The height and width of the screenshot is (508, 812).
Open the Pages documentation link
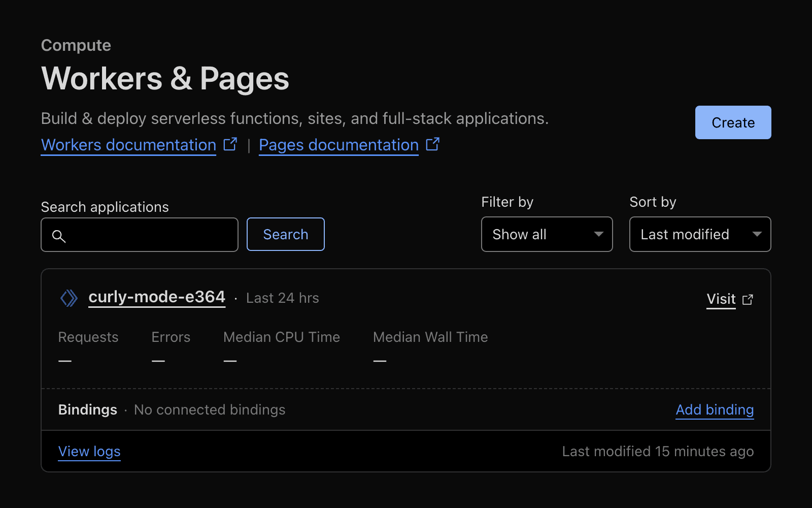point(338,145)
